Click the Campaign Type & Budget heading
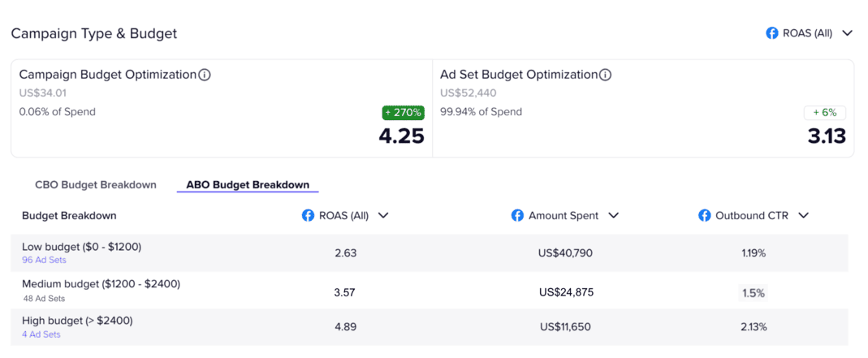Screen dimensions: 868x358 coord(94,34)
